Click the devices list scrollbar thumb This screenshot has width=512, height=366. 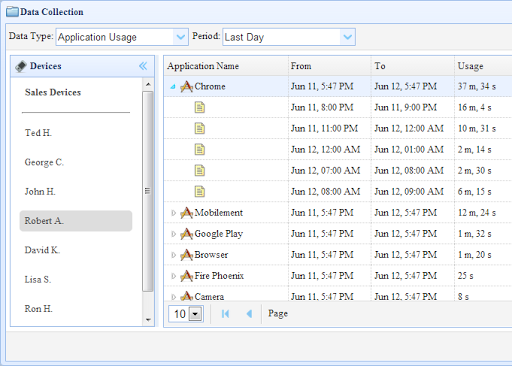(x=148, y=191)
